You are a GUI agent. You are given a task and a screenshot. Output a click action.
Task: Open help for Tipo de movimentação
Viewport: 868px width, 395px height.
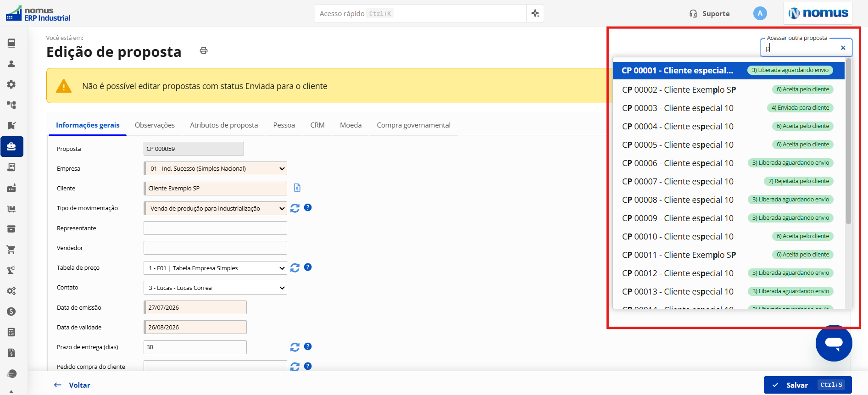(x=308, y=207)
